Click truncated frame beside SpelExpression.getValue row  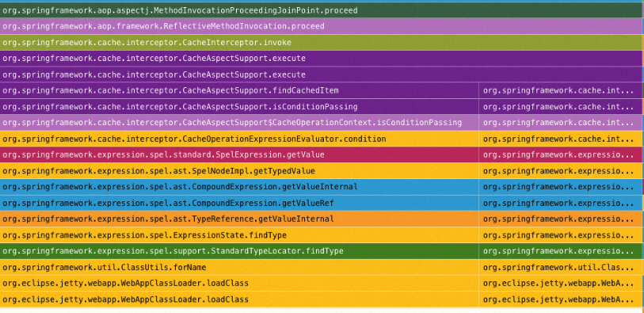pyautogui.click(x=561, y=155)
